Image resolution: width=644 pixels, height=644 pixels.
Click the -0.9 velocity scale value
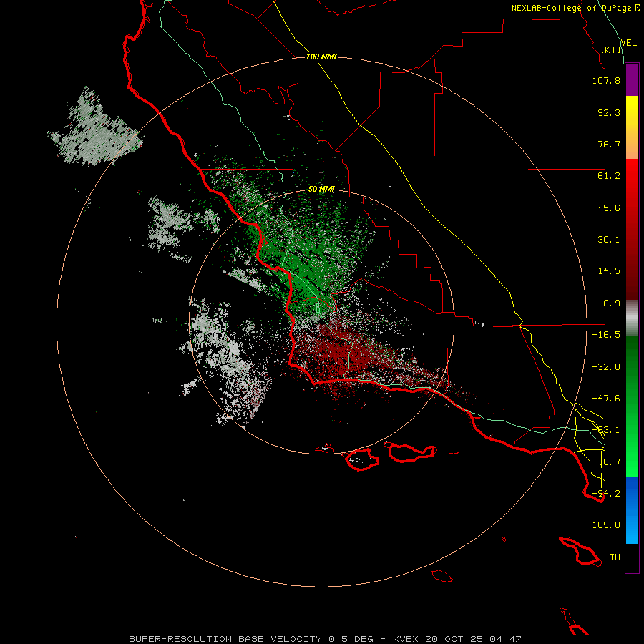pos(609,303)
